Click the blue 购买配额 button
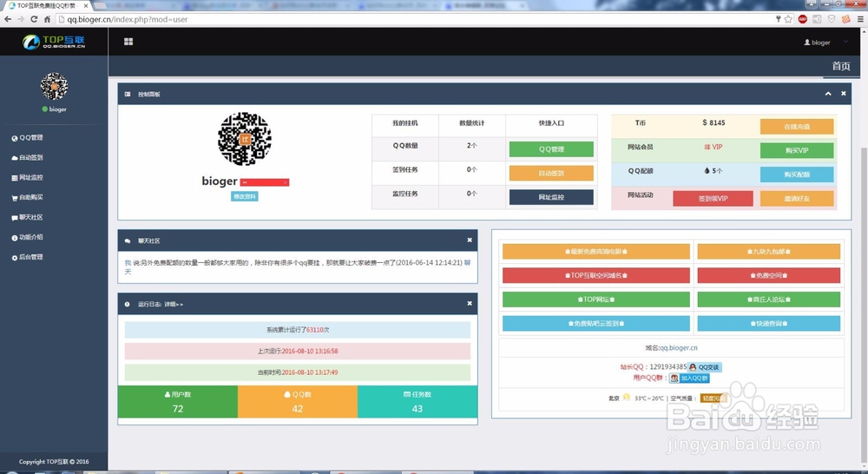The height and width of the screenshot is (474, 868). pos(797,174)
